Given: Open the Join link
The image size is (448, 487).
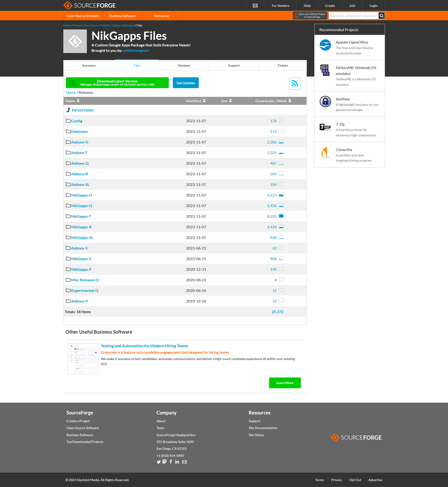Looking at the screenshot, I should (x=352, y=6).
